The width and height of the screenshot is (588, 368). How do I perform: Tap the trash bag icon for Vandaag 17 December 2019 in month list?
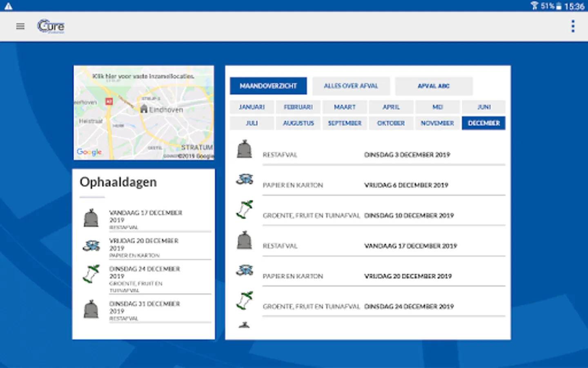[244, 240]
